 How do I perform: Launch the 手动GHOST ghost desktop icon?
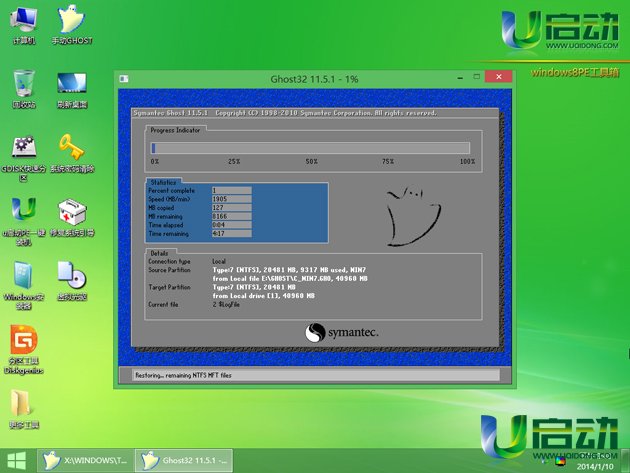(72, 24)
